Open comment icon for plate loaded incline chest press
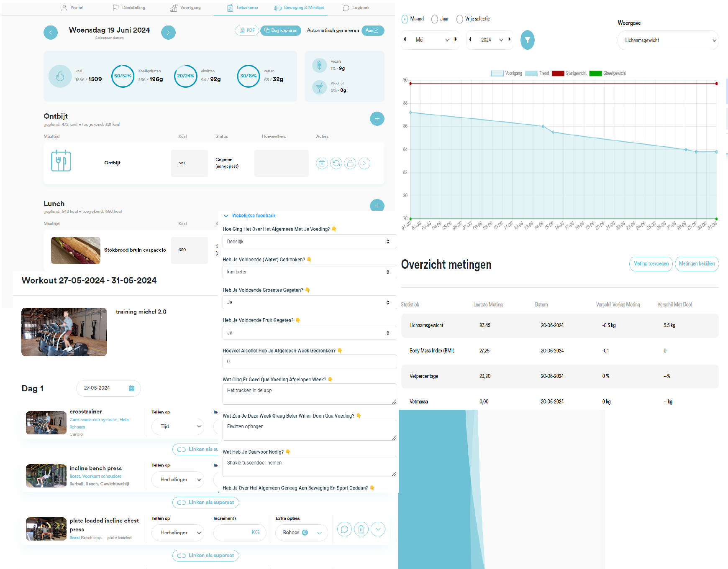 (344, 529)
